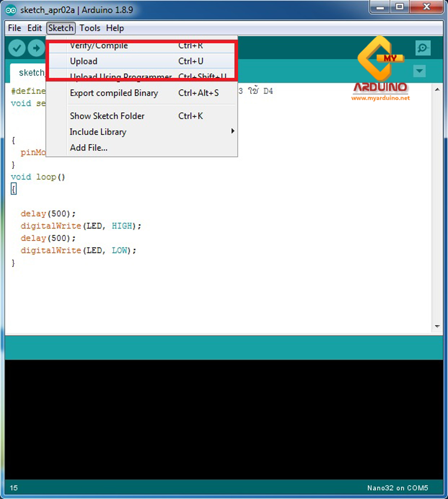Select Show Sketch Folder menu entry
This screenshot has height=499, width=448.
pos(107,116)
